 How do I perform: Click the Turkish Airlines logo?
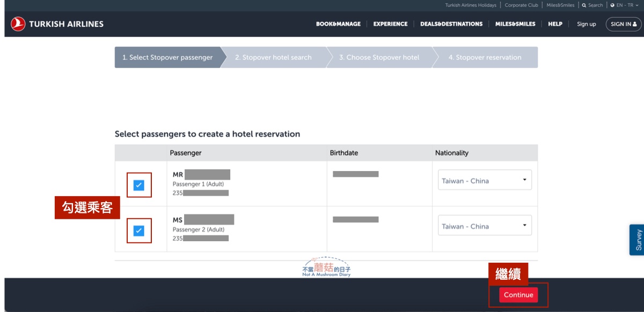(x=57, y=24)
